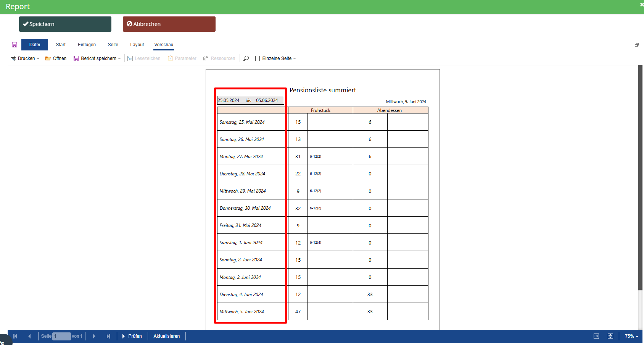Go to previous page
This screenshot has width=644, height=345.
[x=29, y=336]
